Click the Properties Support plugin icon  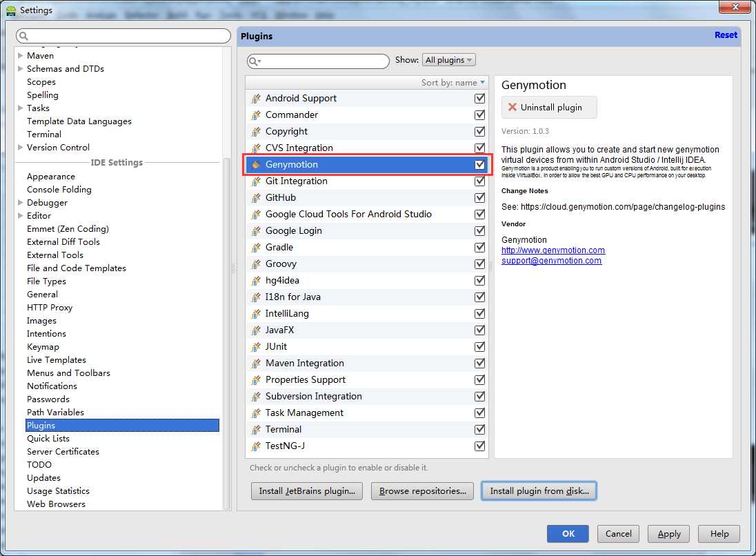click(x=256, y=380)
